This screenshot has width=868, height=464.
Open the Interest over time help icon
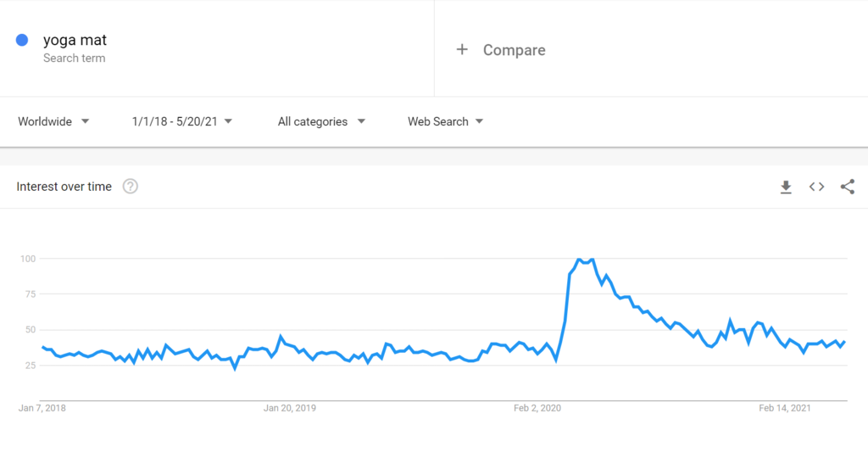(x=130, y=187)
